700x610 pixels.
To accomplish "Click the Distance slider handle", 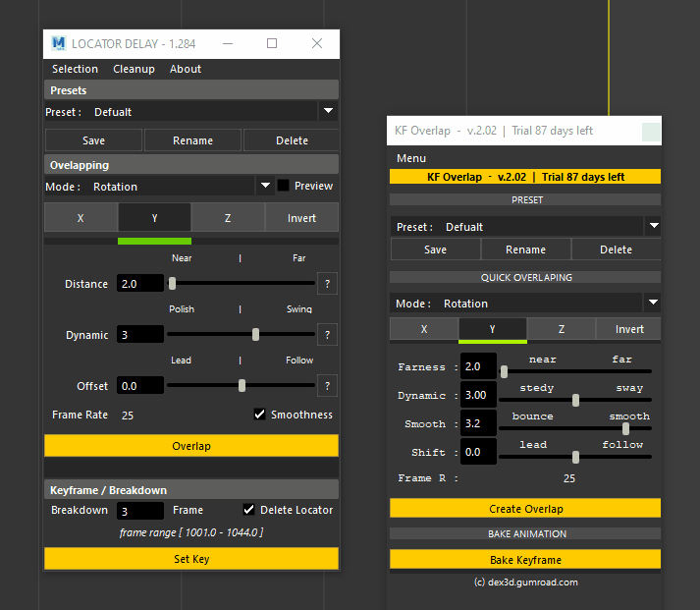I will [173, 283].
